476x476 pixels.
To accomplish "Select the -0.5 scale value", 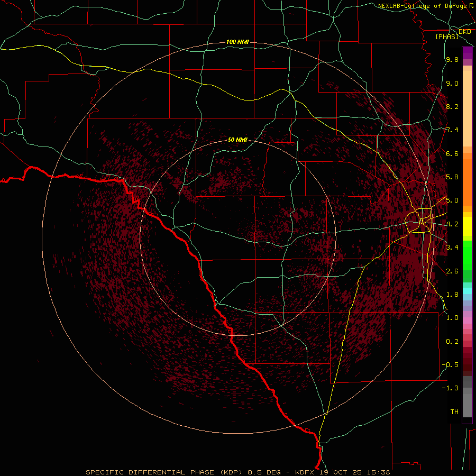I will click(x=450, y=365).
